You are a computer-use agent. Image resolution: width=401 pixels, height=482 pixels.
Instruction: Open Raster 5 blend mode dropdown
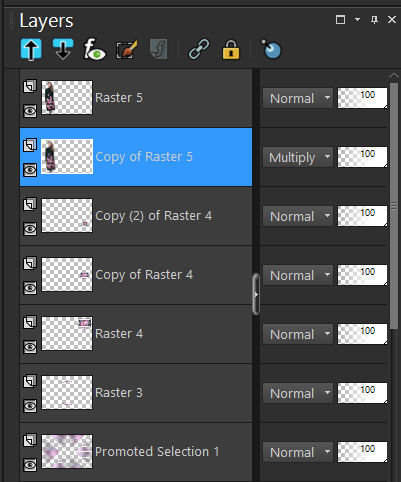point(298,98)
